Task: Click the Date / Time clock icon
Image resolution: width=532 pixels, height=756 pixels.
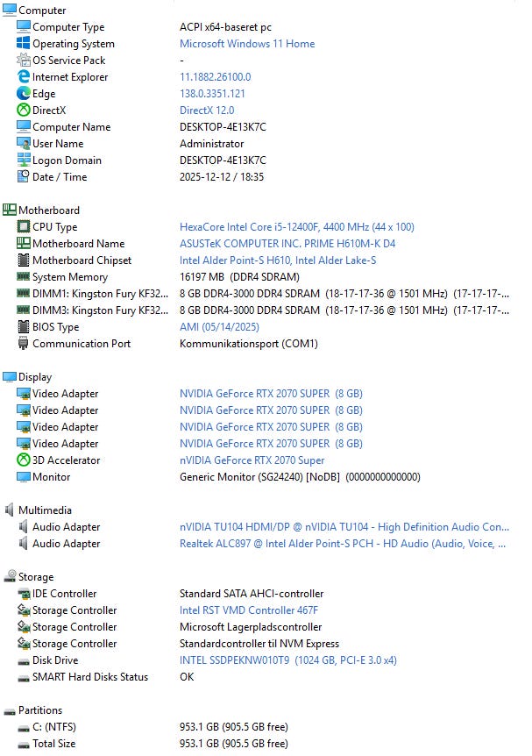Action: coord(23,177)
